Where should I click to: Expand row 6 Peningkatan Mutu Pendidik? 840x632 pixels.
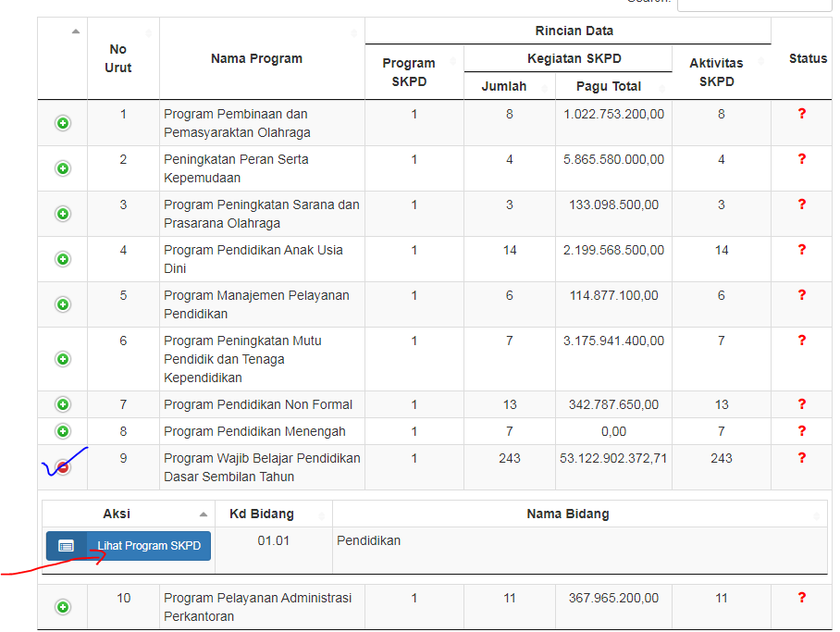coord(63,359)
